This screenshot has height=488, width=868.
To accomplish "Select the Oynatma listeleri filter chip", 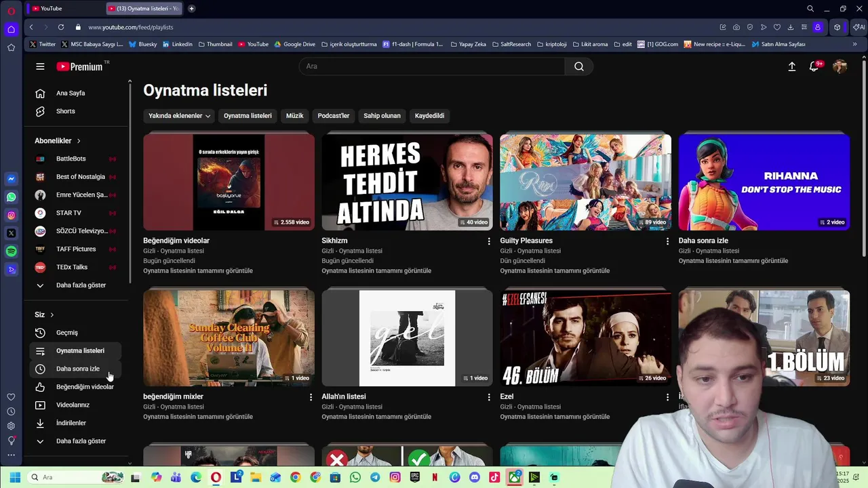I will 248,116.
